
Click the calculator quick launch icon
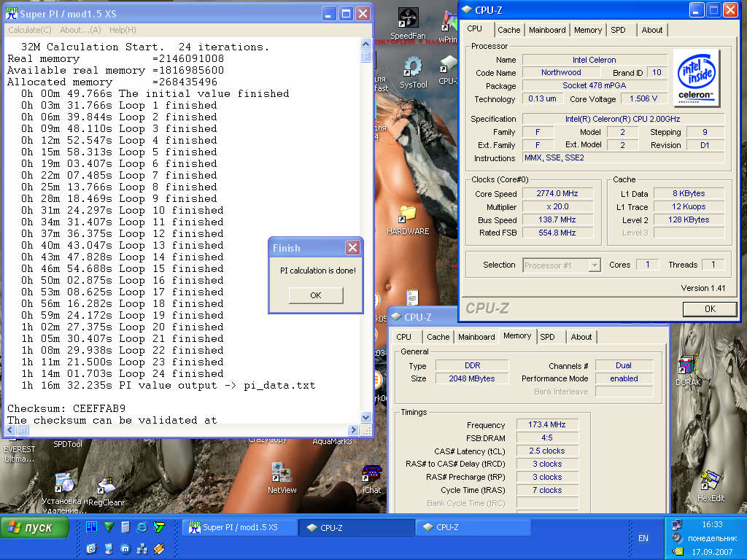coord(125,526)
